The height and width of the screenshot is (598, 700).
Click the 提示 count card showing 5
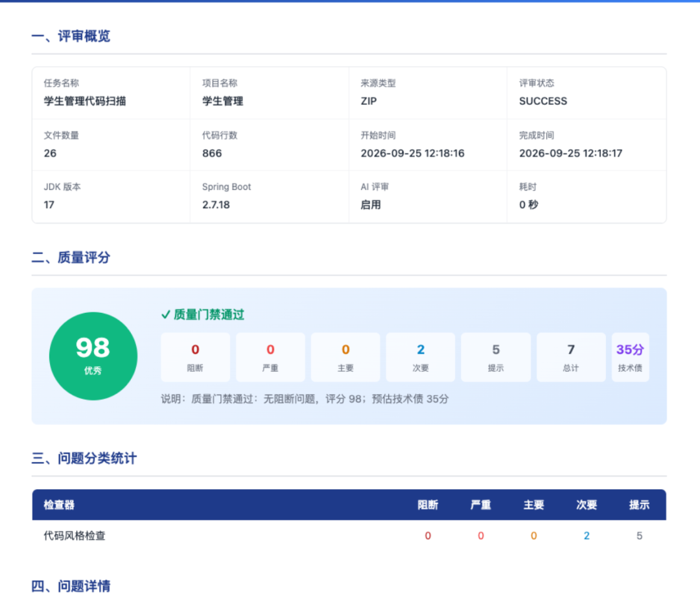click(x=496, y=357)
